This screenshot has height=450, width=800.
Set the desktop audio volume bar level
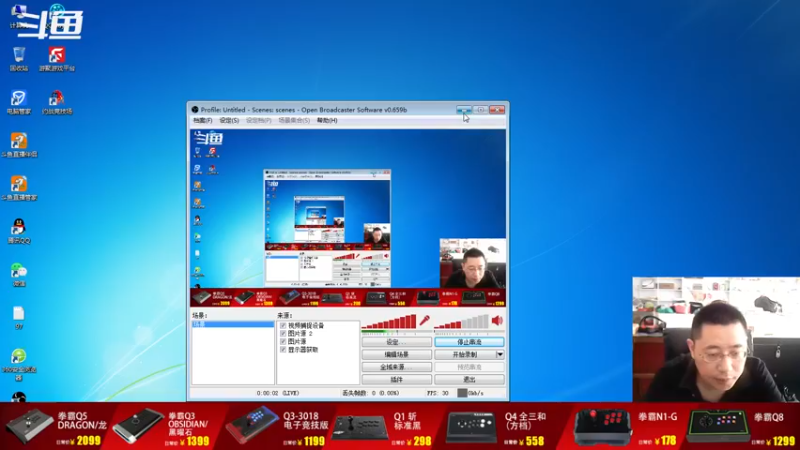click(462, 321)
